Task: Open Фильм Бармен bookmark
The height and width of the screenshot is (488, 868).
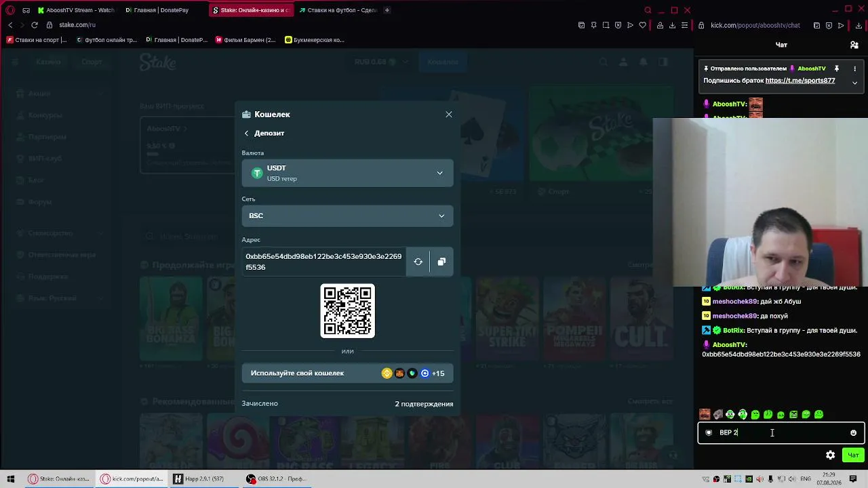Action: click(245, 40)
